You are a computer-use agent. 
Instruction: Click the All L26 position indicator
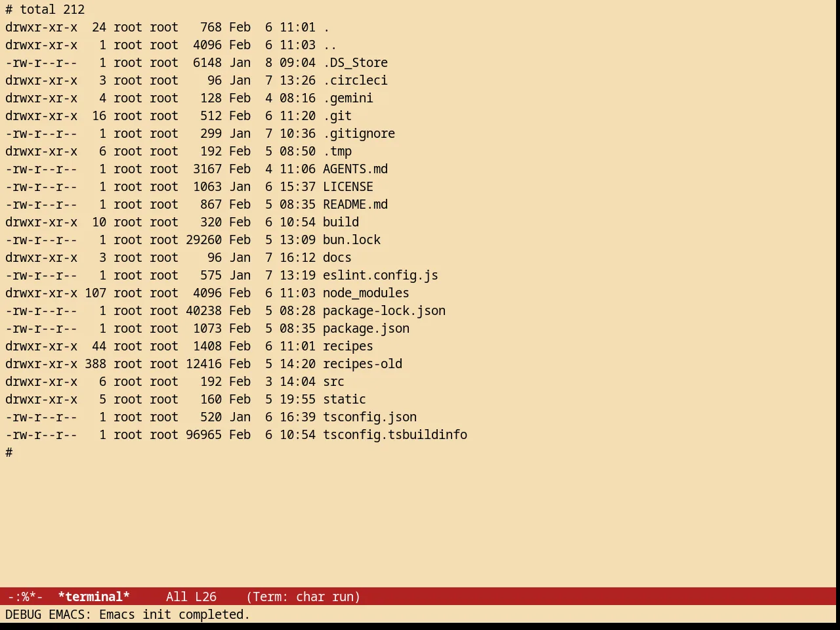[x=191, y=597]
